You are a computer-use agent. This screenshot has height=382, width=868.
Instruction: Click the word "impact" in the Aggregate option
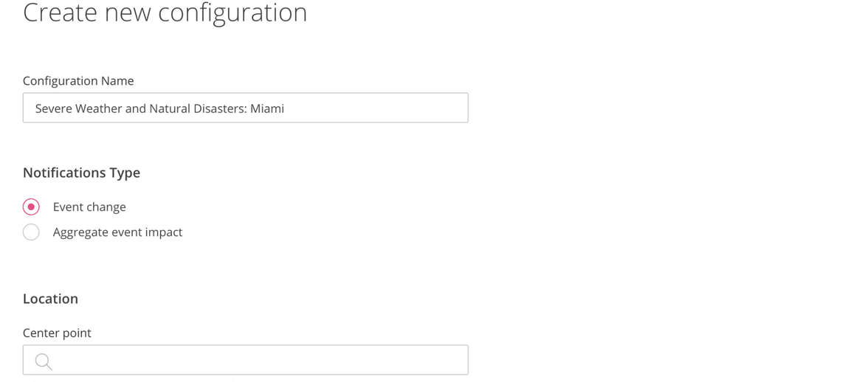point(162,232)
